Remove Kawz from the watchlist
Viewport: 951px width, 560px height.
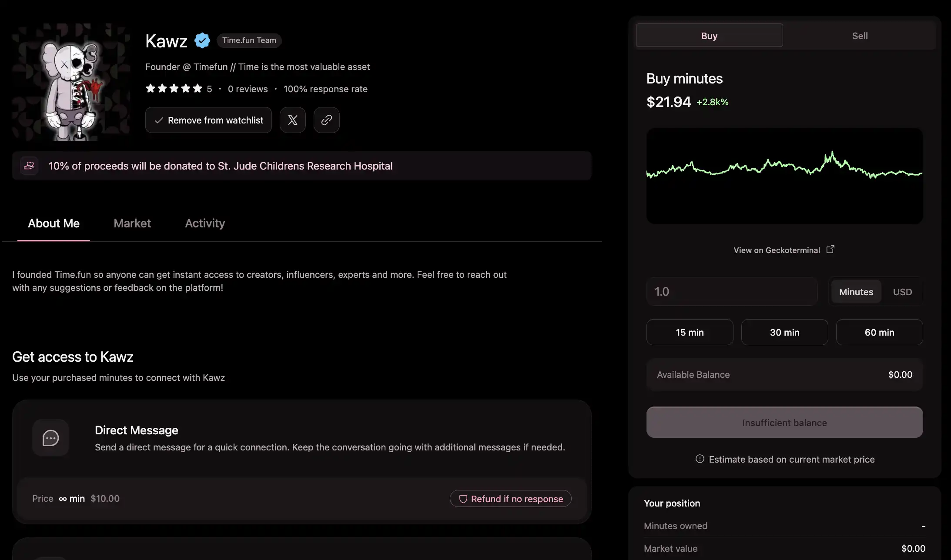208,120
